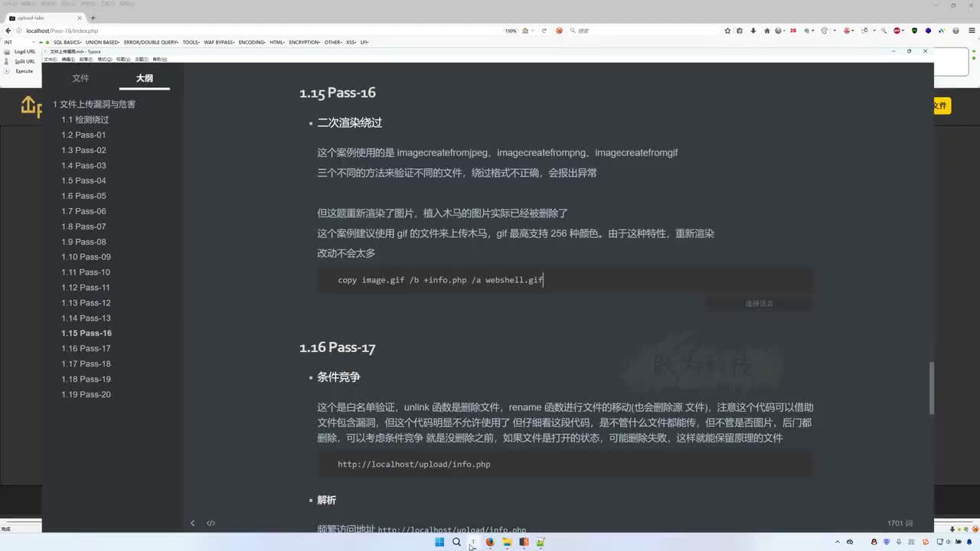Open the 150% zoom level indicator

click(x=511, y=31)
